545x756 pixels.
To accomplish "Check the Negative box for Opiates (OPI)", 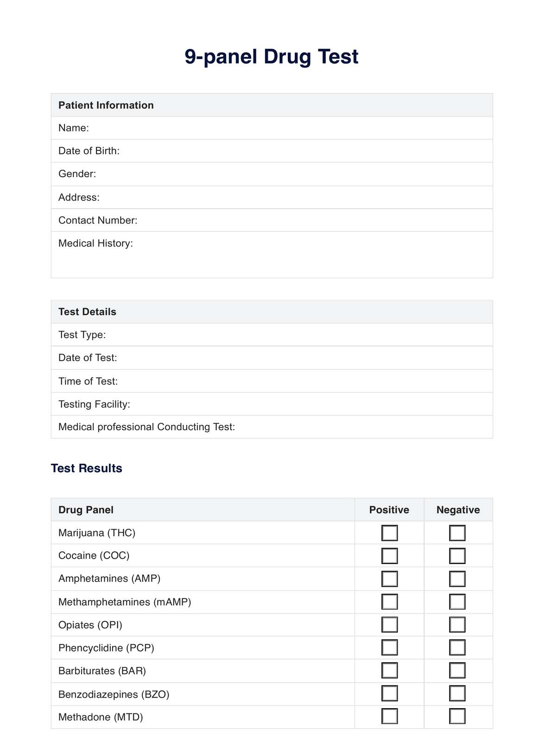I will click(457, 625).
